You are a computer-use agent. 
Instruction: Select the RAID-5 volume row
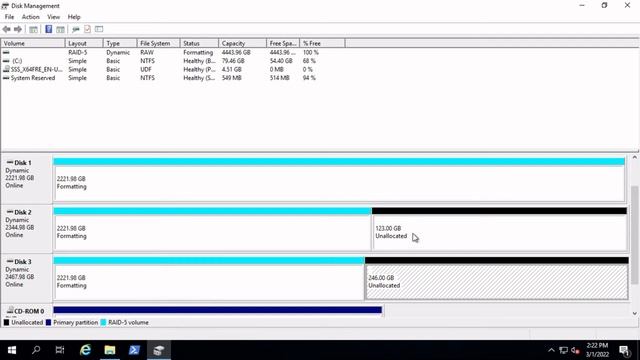click(x=173, y=53)
